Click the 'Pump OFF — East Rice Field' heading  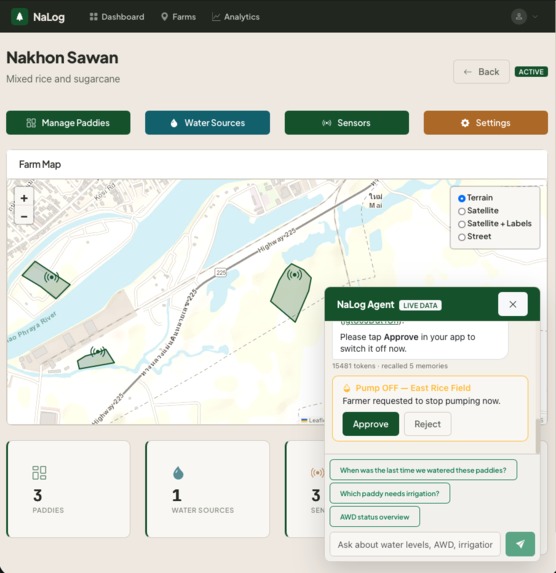(x=413, y=388)
